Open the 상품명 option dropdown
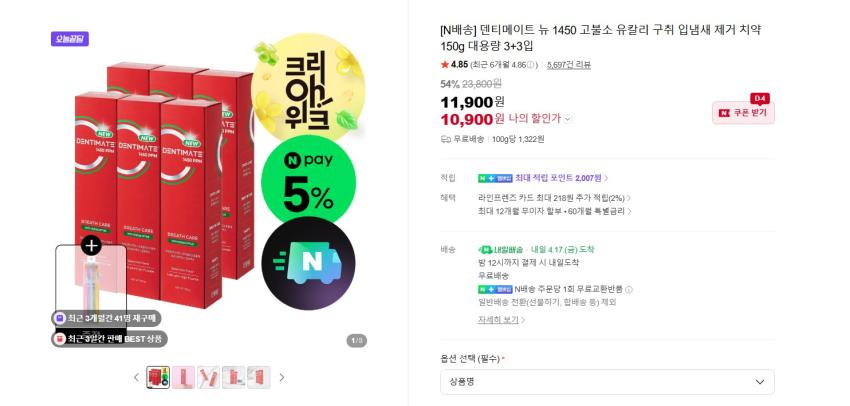Image resolution: width=850 pixels, height=406 pixels. pyautogui.click(x=607, y=382)
